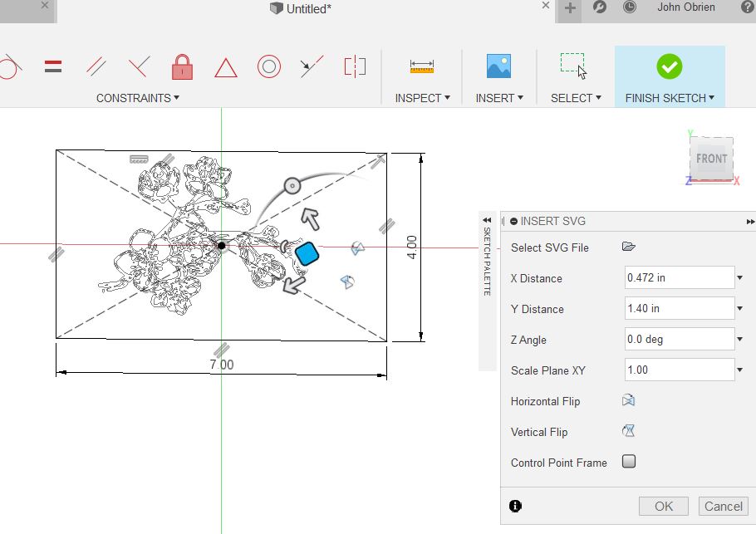Expand the panel using right double arrows
756x534 pixels.
click(x=750, y=222)
